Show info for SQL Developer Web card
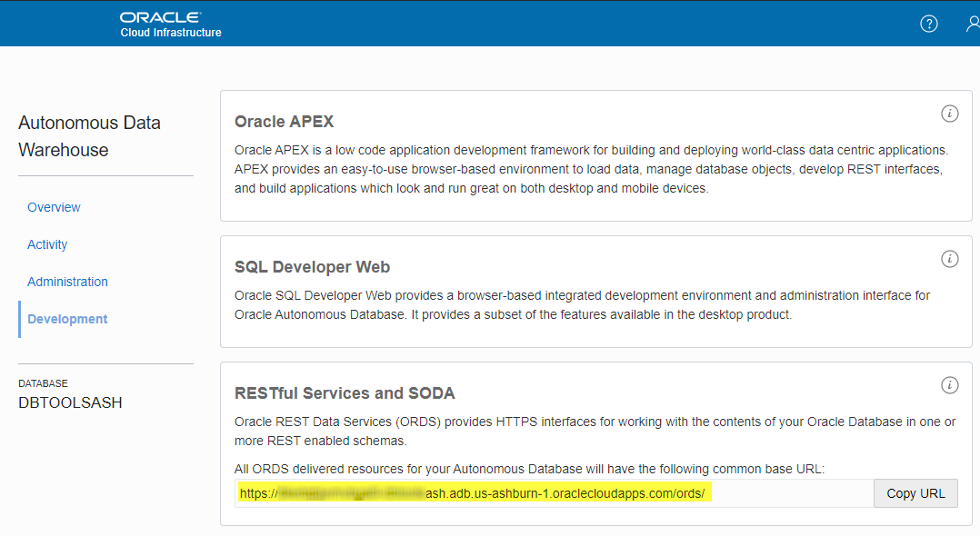The height and width of the screenshot is (536, 980). coord(949,259)
